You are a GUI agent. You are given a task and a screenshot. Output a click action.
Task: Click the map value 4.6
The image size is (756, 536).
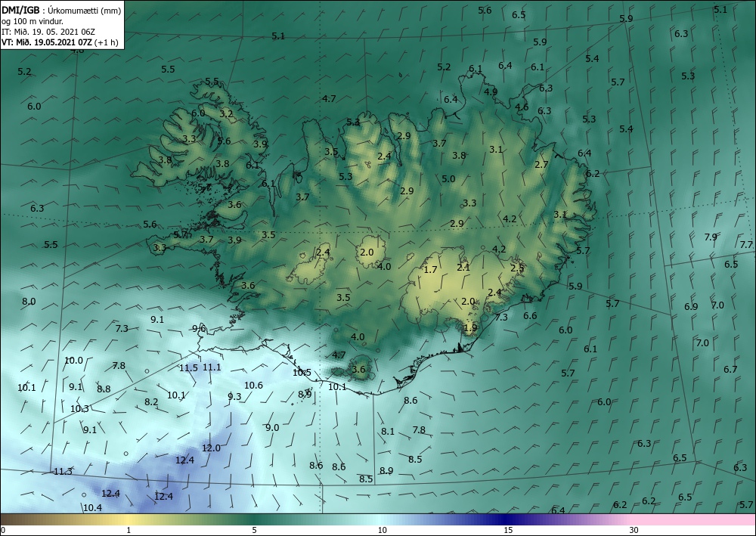(x=522, y=107)
